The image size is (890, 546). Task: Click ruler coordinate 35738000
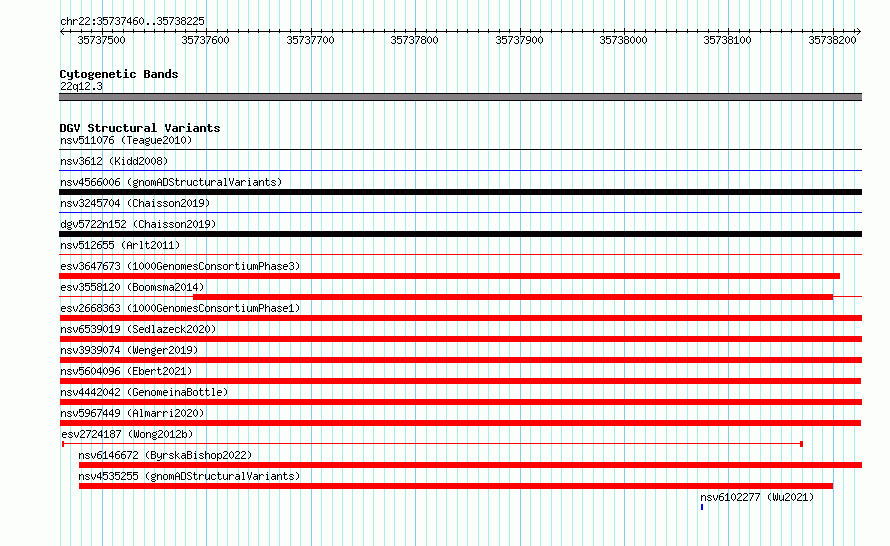(x=623, y=40)
